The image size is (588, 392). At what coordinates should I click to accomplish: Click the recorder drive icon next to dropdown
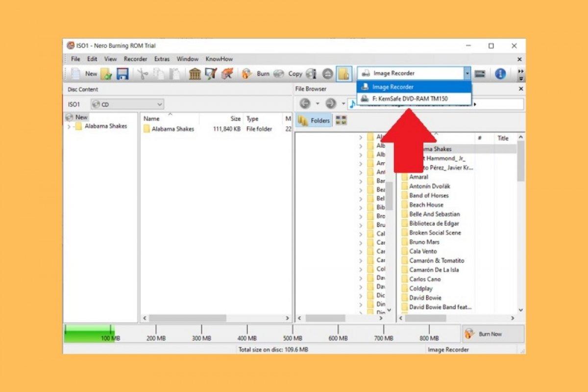click(480, 74)
